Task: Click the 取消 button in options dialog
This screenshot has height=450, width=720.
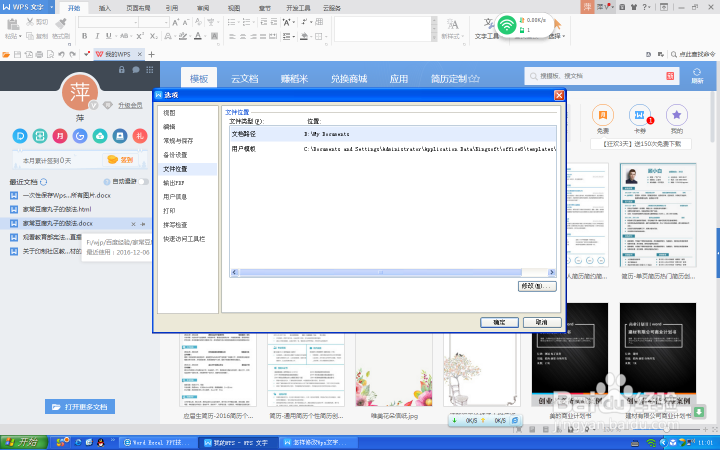Action: (x=542, y=322)
